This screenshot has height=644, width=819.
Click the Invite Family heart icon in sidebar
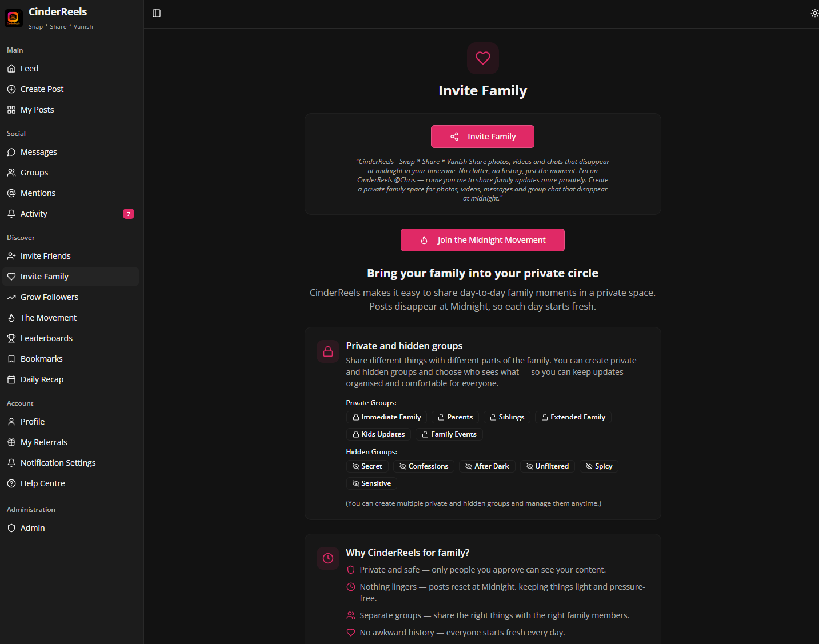click(x=11, y=277)
